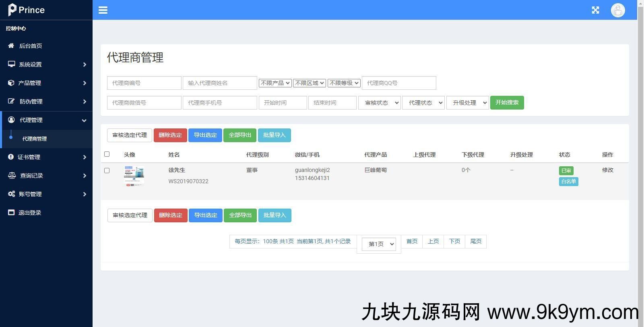Click the cube icon beside 产品管理

tap(11, 83)
